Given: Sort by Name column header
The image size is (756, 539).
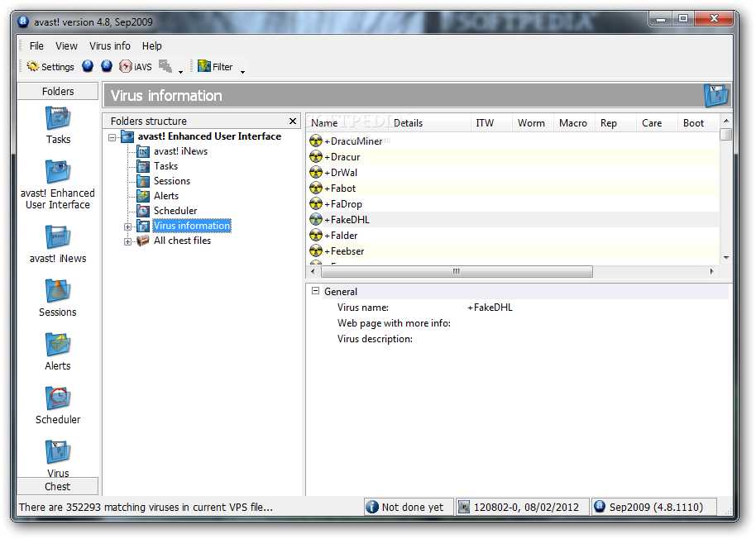Looking at the screenshot, I should [347, 123].
